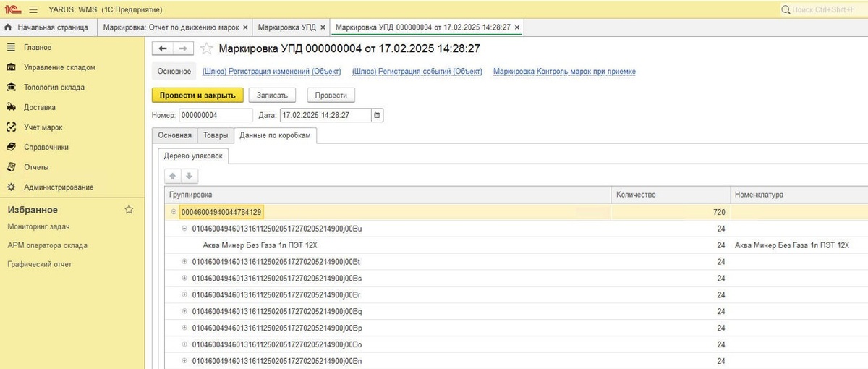Click the Справочники book icon

11,147
